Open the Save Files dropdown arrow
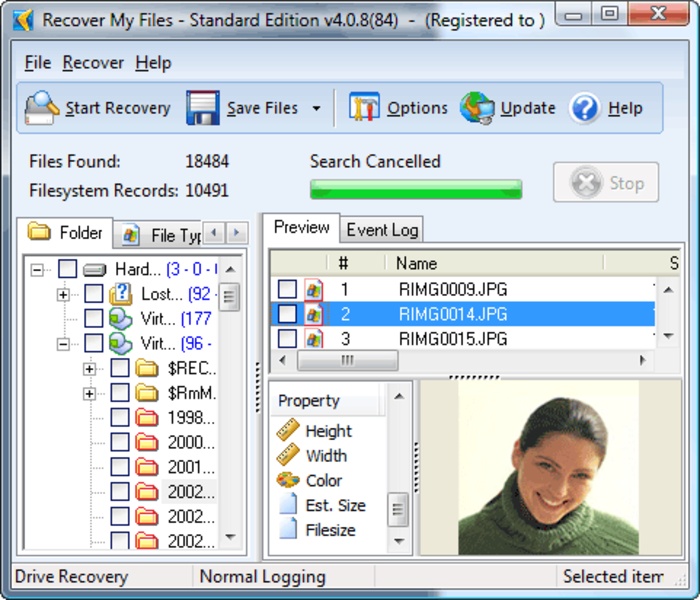The image size is (700, 600). pyautogui.click(x=316, y=109)
